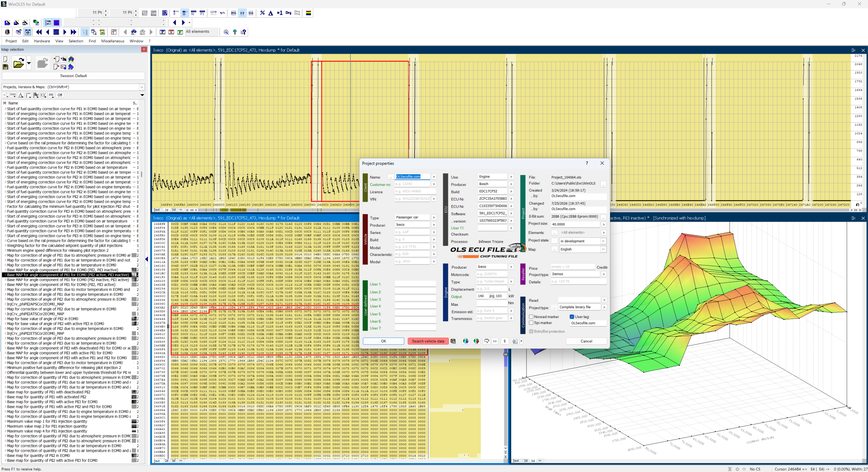Click the globe upload icon in dialog
This screenshot has height=472, width=868.
[x=476, y=341]
